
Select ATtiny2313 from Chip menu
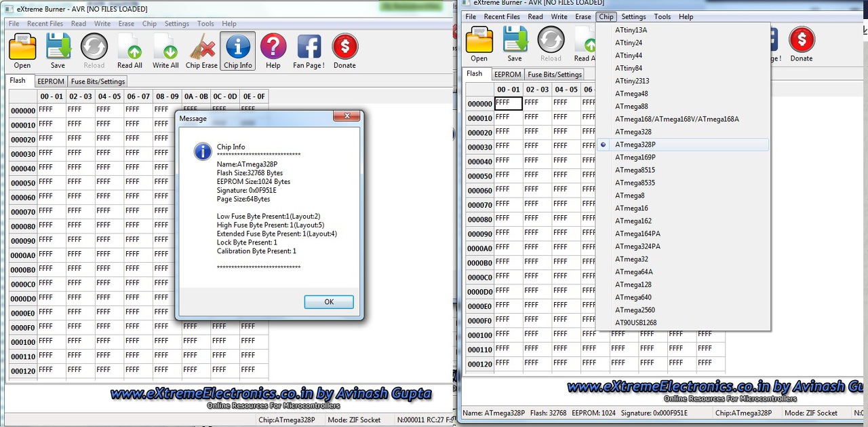[x=683, y=81]
